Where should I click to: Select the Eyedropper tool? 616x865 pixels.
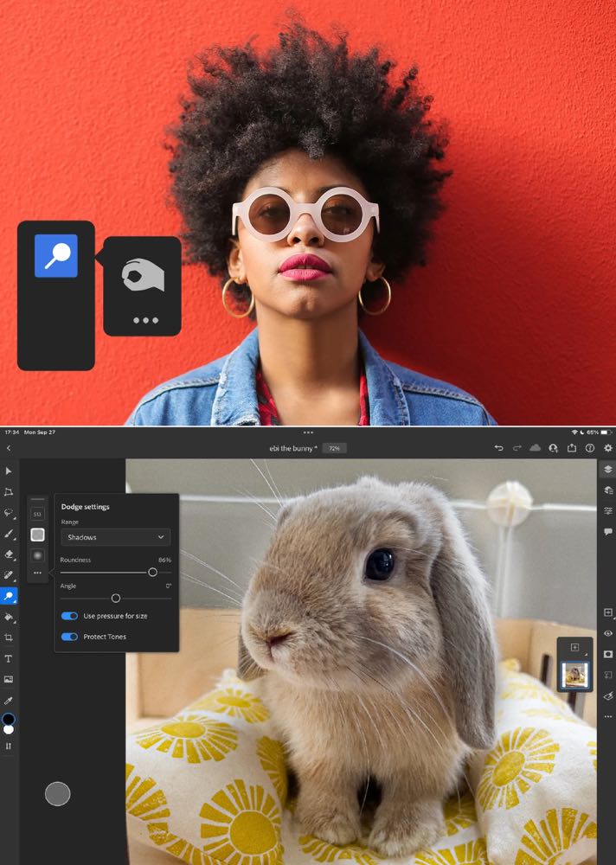[9, 700]
